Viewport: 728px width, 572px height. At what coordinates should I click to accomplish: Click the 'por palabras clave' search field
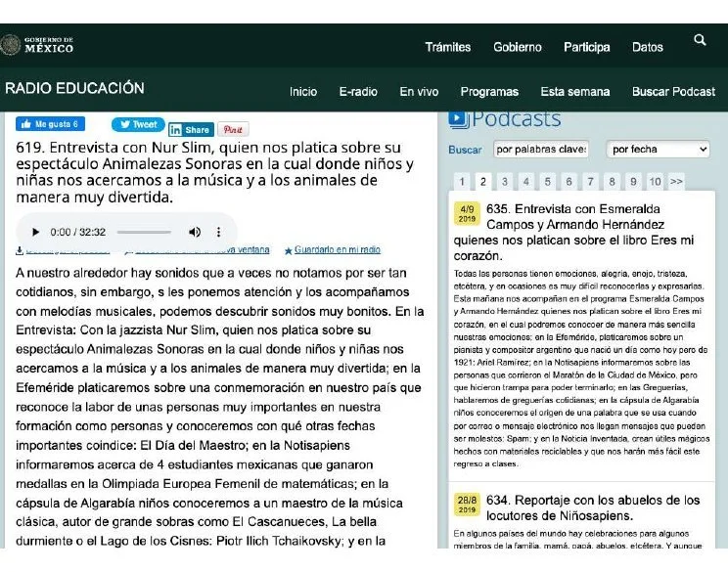[541, 150]
